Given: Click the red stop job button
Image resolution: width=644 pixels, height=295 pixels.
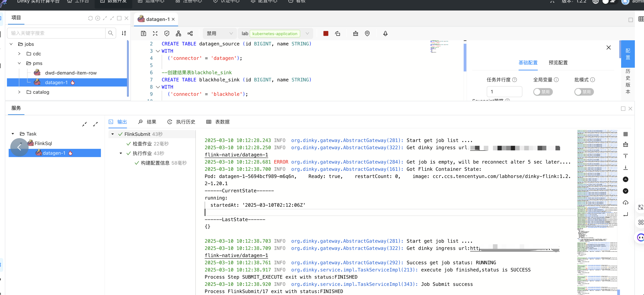Looking at the screenshot, I should coord(325,34).
